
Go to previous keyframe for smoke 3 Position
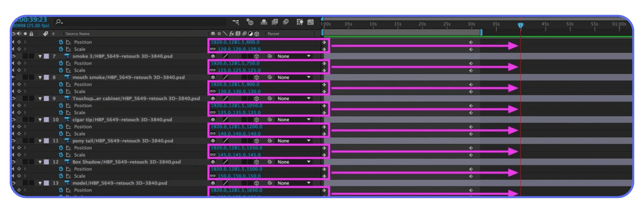13,63
